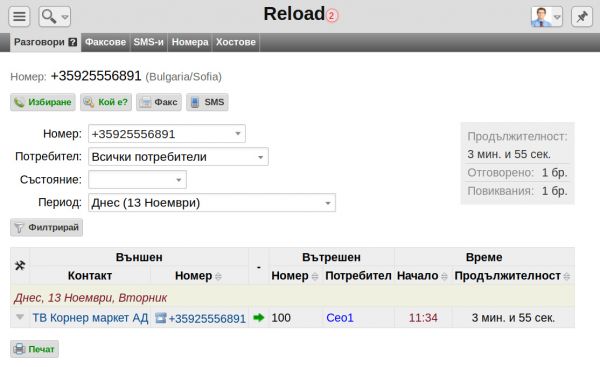
Task: Click sort arrows for internal Номер column
Action: 315,276
